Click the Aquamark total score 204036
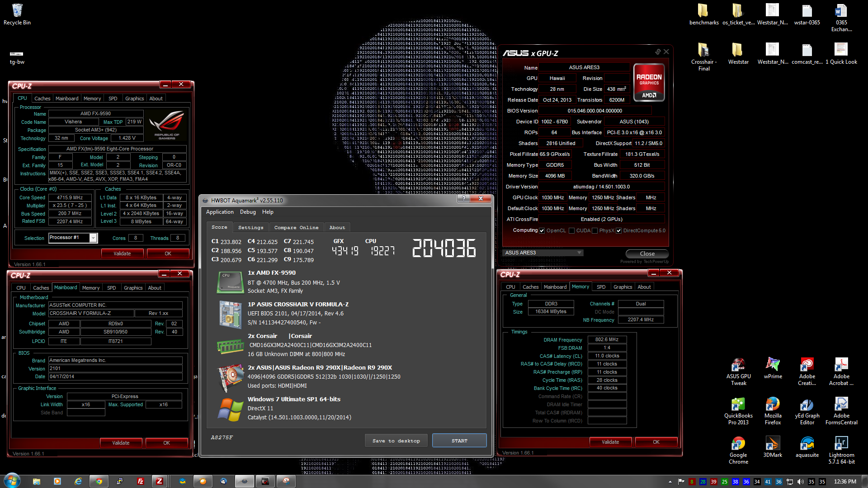868x488 pixels. tap(444, 249)
